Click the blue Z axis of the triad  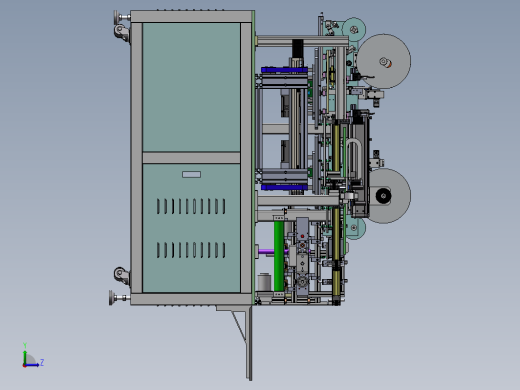coord(33,365)
